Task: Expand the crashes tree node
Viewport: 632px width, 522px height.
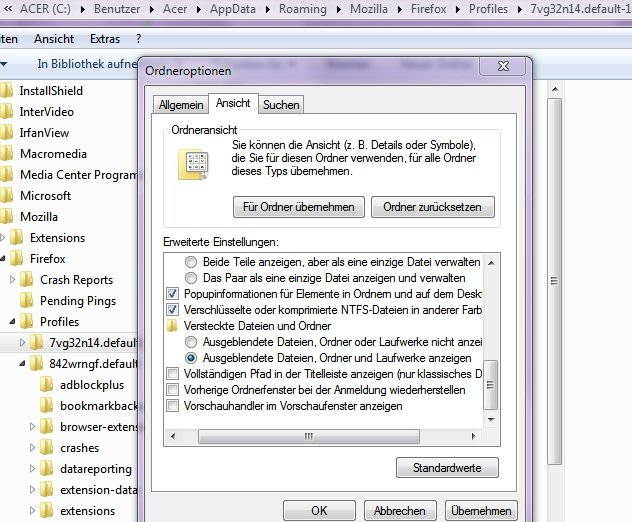Action: [x=33, y=447]
